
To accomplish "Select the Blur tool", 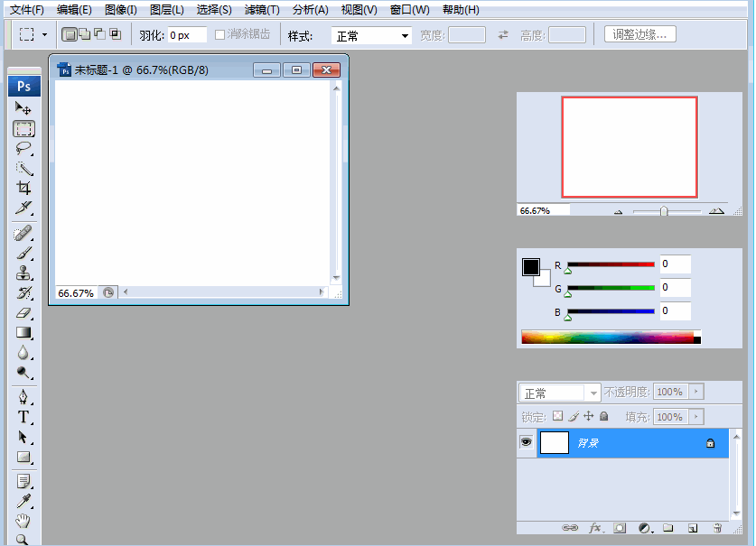I will (23, 352).
